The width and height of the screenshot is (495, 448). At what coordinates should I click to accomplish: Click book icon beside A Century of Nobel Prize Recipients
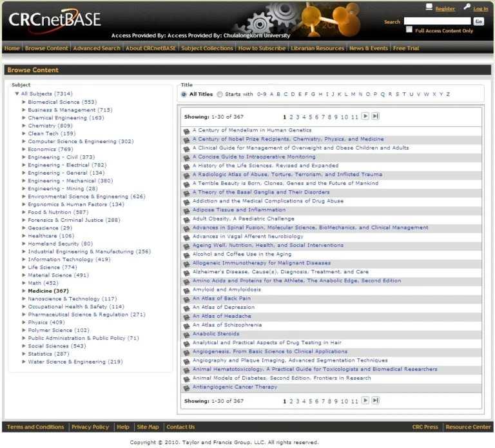pyautogui.click(x=186, y=140)
